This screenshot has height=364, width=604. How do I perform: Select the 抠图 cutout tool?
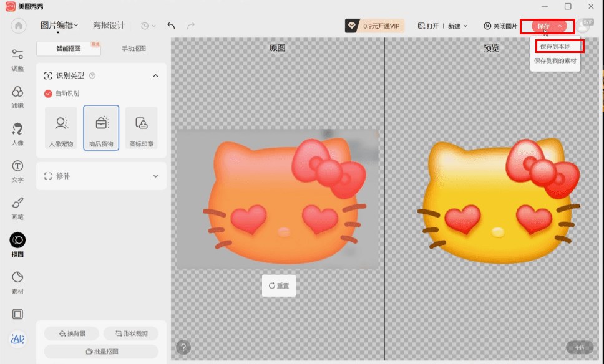tap(17, 245)
